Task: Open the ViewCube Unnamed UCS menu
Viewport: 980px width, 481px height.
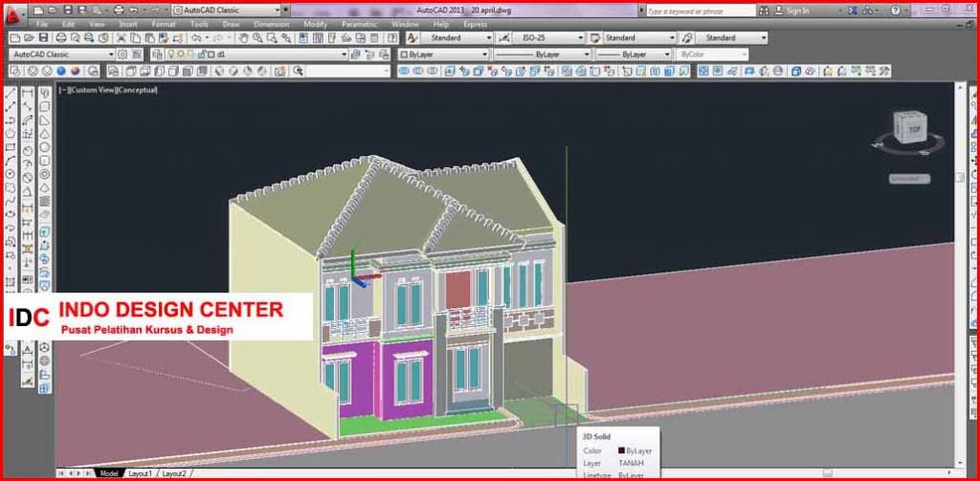Action: pyautogui.click(x=909, y=179)
